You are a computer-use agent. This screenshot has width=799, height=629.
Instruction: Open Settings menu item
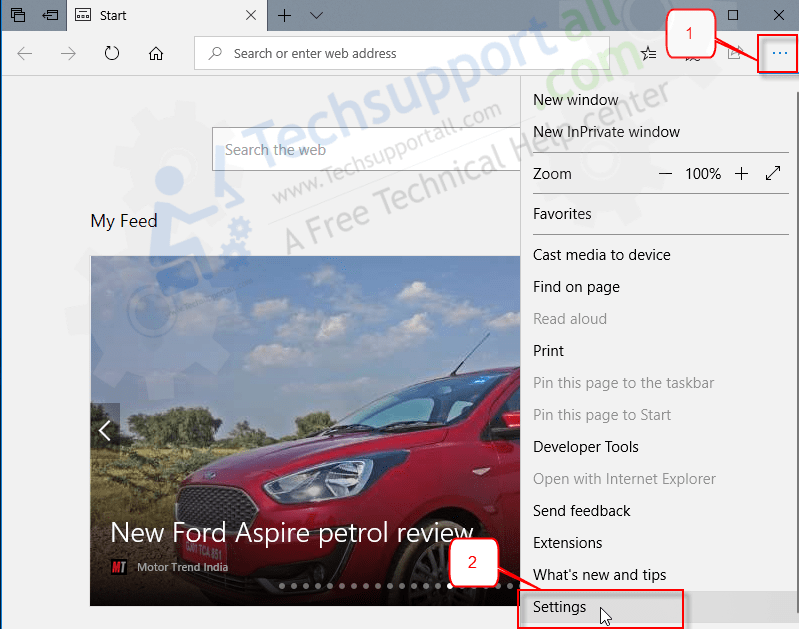(659, 607)
